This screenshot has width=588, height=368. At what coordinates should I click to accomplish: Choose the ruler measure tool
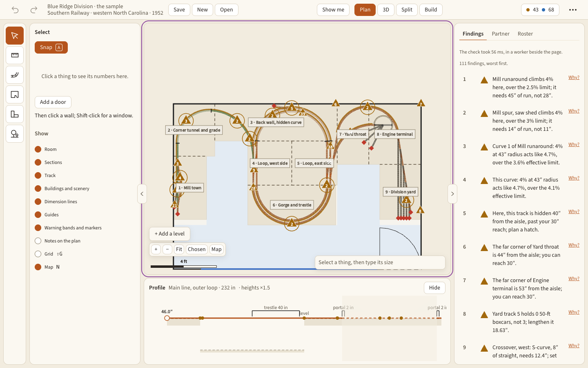pos(15,55)
